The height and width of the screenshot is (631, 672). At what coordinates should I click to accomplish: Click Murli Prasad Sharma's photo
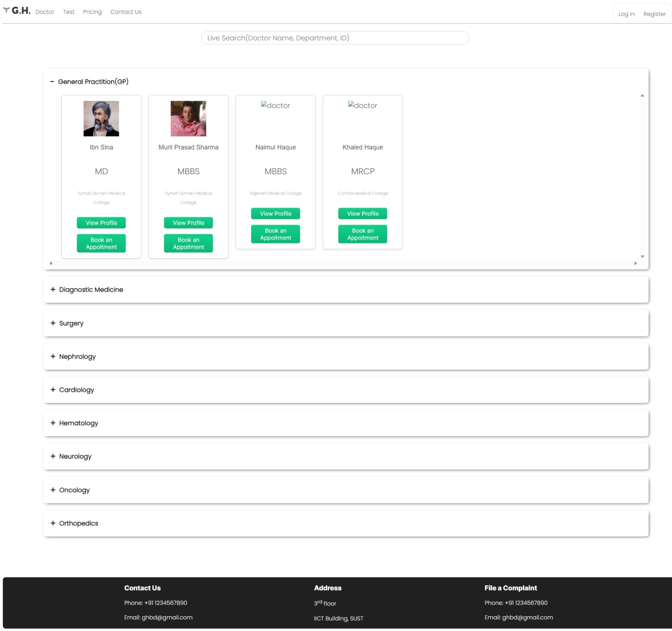pos(188,118)
